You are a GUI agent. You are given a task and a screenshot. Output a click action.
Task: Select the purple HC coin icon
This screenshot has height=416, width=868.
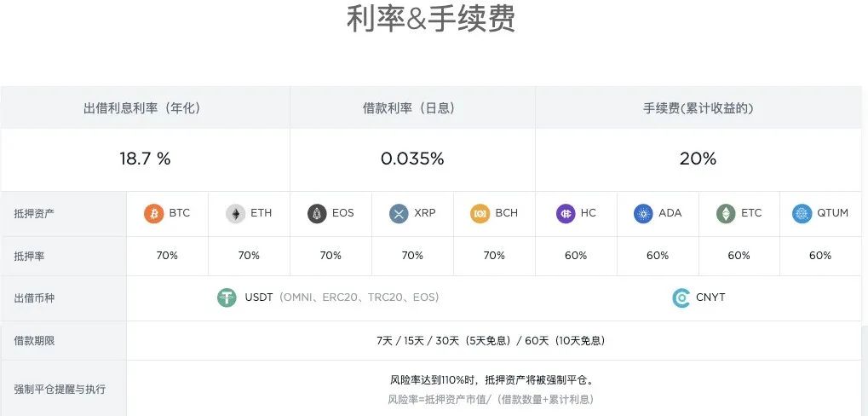[x=566, y=213]
